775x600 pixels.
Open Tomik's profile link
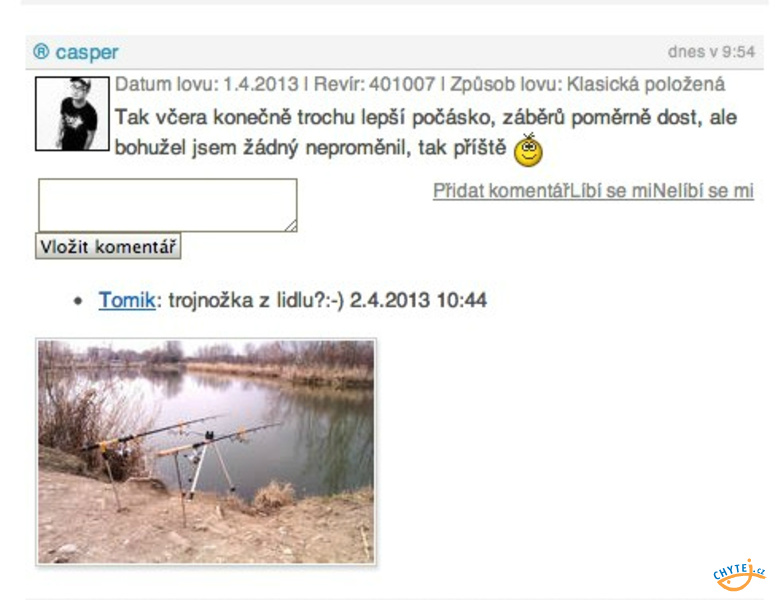(127, 300)
